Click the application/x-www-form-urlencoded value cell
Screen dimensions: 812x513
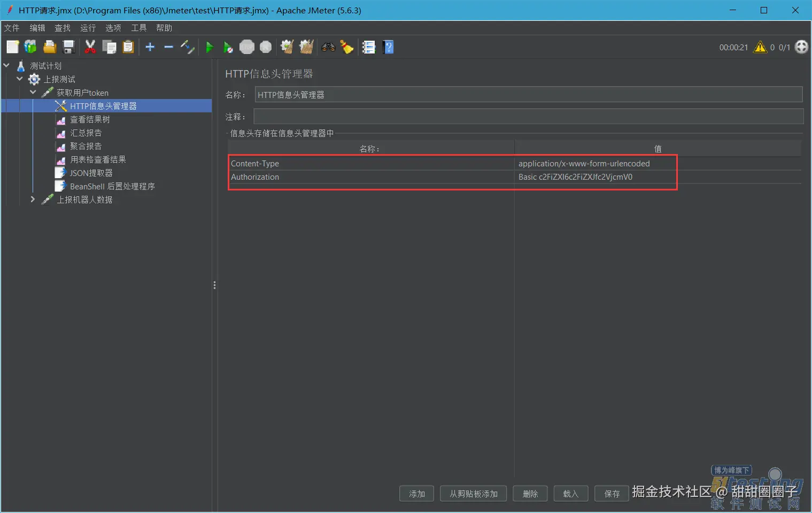point(658,163)
